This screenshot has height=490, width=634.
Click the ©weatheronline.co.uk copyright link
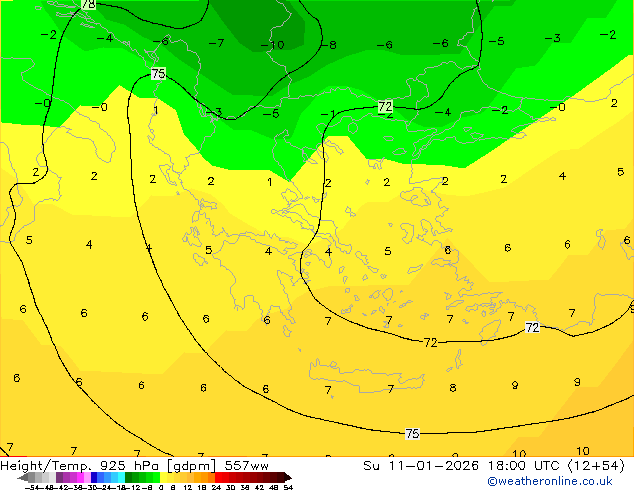pyautogui.click(x=549, y=481)
